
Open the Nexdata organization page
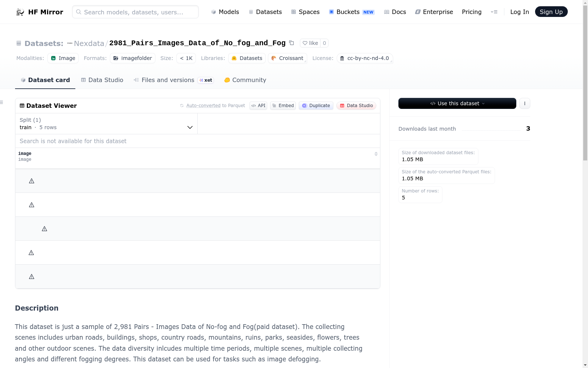tap(89, 43)
